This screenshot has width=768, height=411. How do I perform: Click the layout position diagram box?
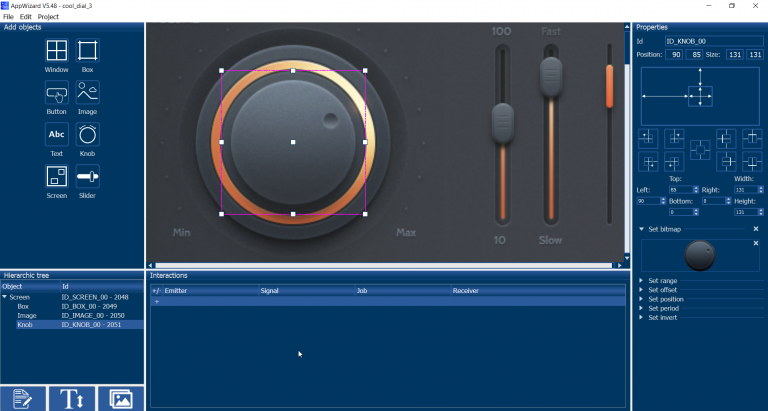point(700,97)
